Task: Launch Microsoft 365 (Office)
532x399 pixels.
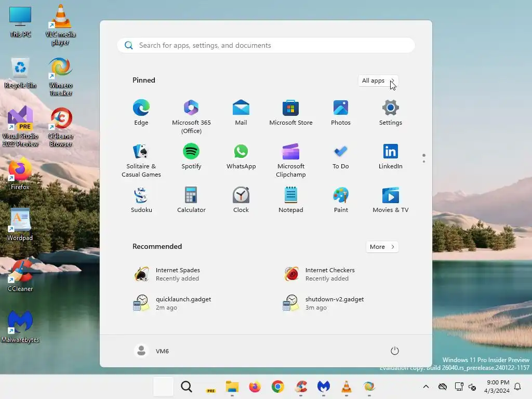Action: 191,117
